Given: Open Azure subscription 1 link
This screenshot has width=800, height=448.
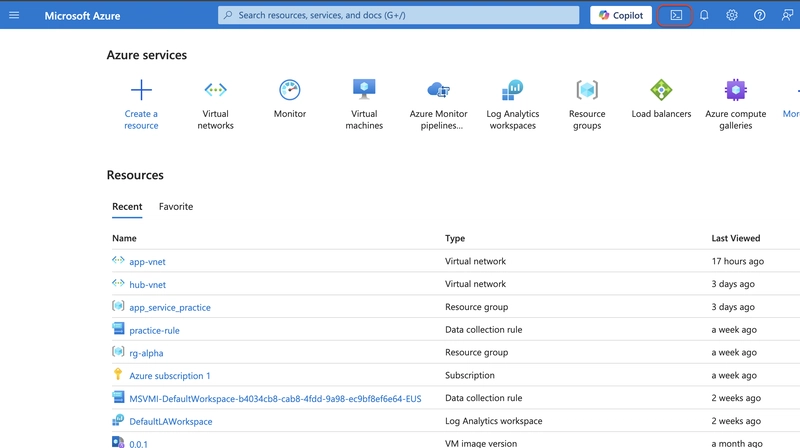Looking at the screenshot, I should [x=170, y=376].
